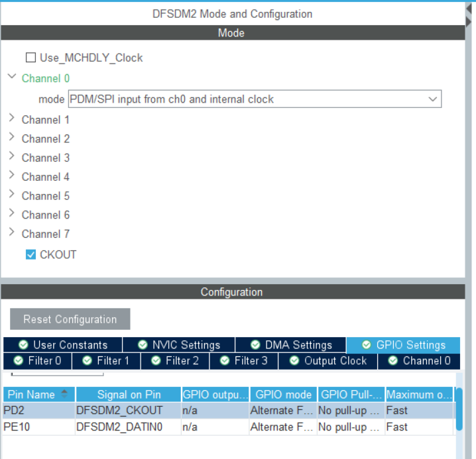Click the Alternate Function cell for PE10
Image resolution: width=476 pixels, height=459 pixels.
[283, 427]
